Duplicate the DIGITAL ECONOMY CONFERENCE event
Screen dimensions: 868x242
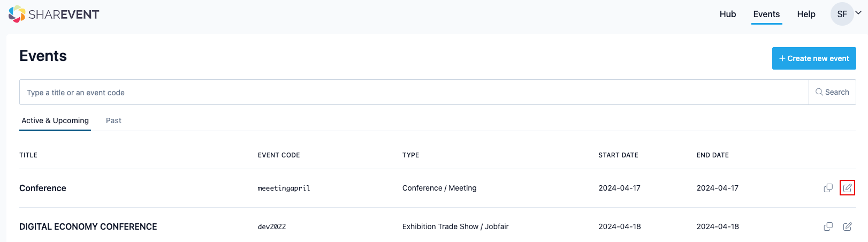[x=828, y=226]
